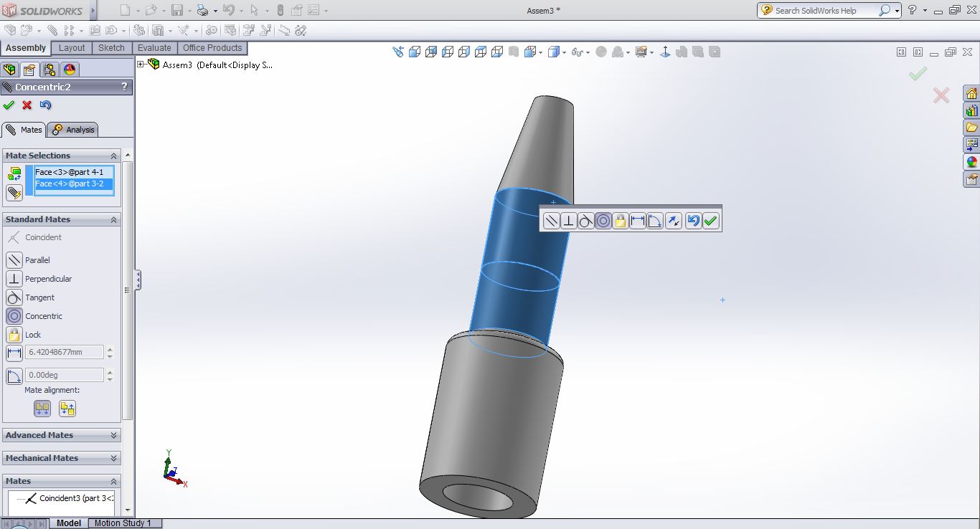The image size is (980, 529).
Task: Toggle the Concentric mate button
Action: [x=14, y=316]
